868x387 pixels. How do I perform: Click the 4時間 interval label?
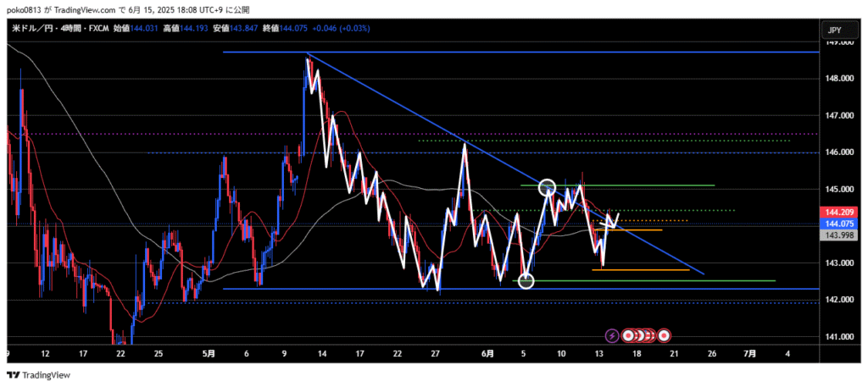[x=69, y=28]
